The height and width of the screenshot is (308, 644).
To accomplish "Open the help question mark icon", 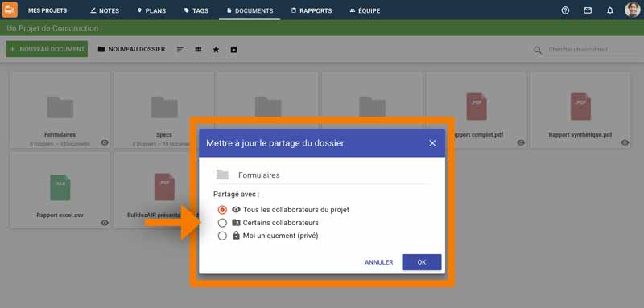I will click(x=565, y=10).
